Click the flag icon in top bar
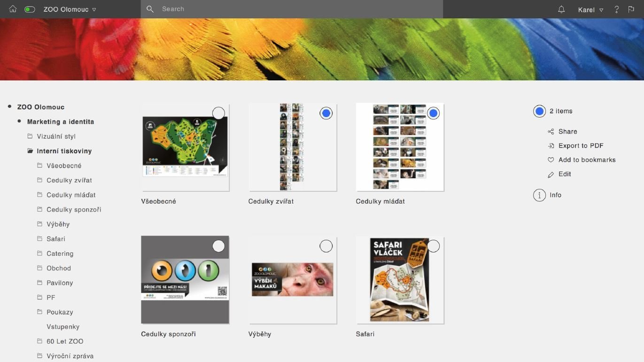This screenshot has height=362, width=644. coord(631,9)
